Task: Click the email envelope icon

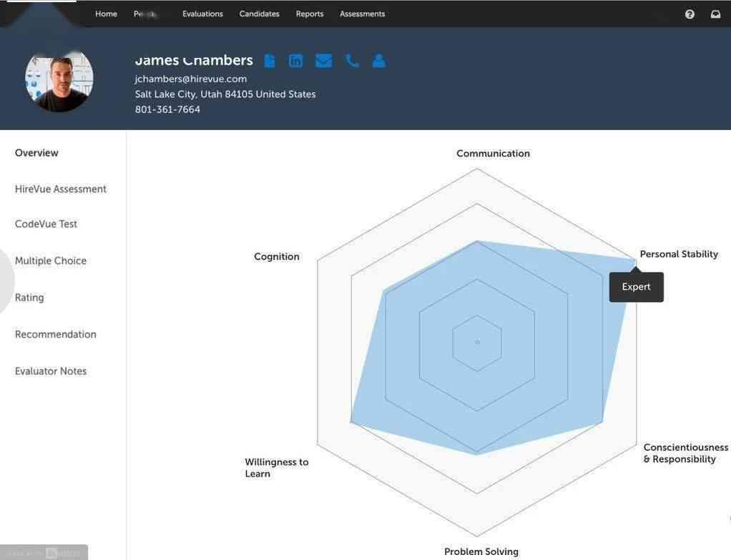Action: click(x=323, y=61)
